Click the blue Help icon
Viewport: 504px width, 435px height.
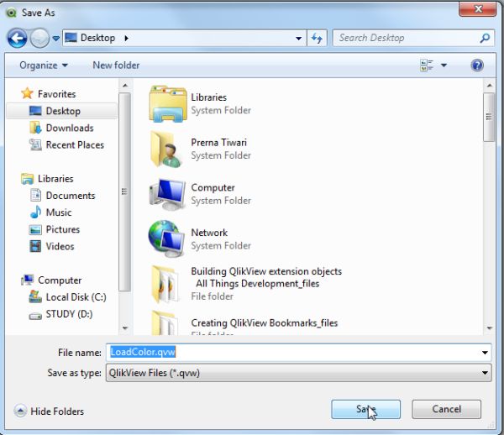click(477, 66)
